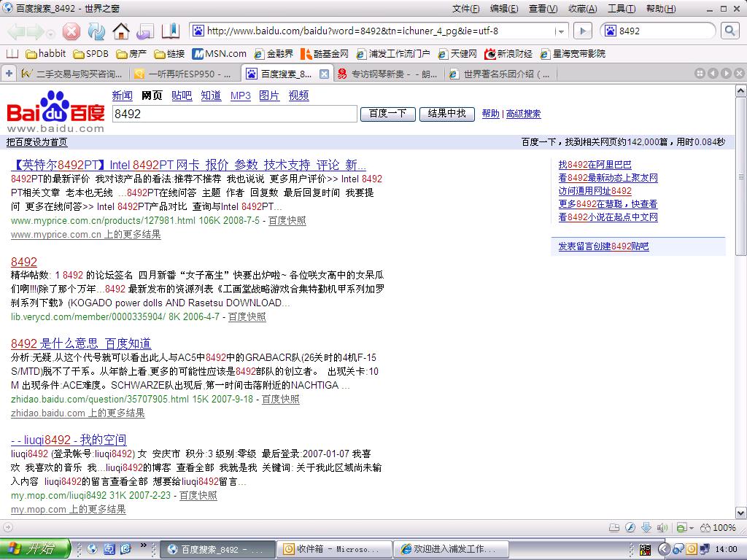Viewport: 747px width, 560px height.
Task: Click the 结果中找 button
Action: (447, 114)
